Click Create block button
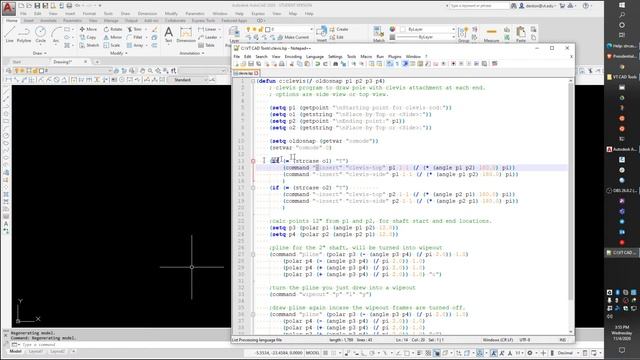This screenshot has height=360, width=640. [339, 29]
